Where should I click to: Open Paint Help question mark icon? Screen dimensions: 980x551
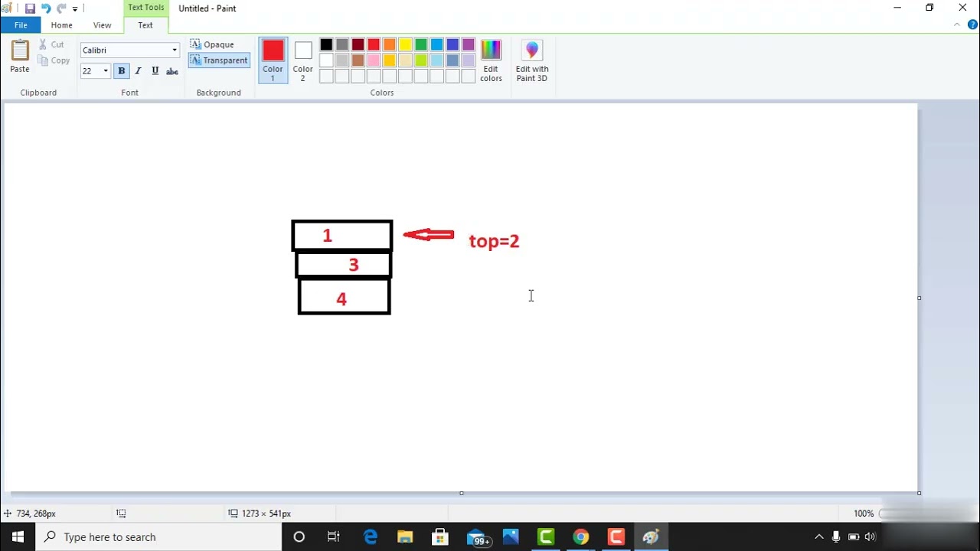(972, 24)
